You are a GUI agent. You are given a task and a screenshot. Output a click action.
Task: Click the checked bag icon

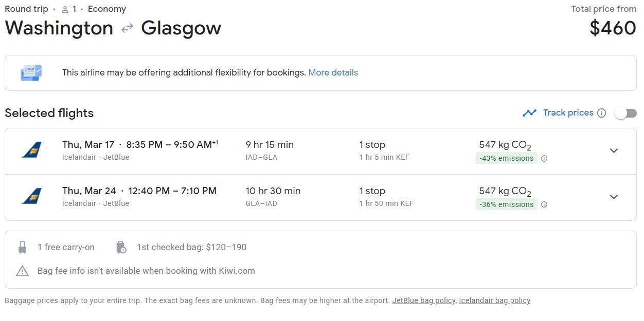pos(121,248)
